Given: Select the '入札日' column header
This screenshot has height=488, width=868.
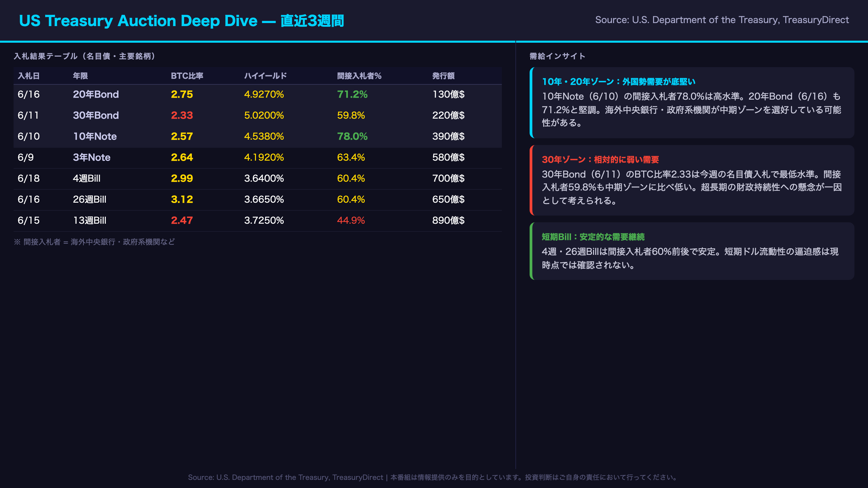Looking at the screenshot, I should 28,76.
